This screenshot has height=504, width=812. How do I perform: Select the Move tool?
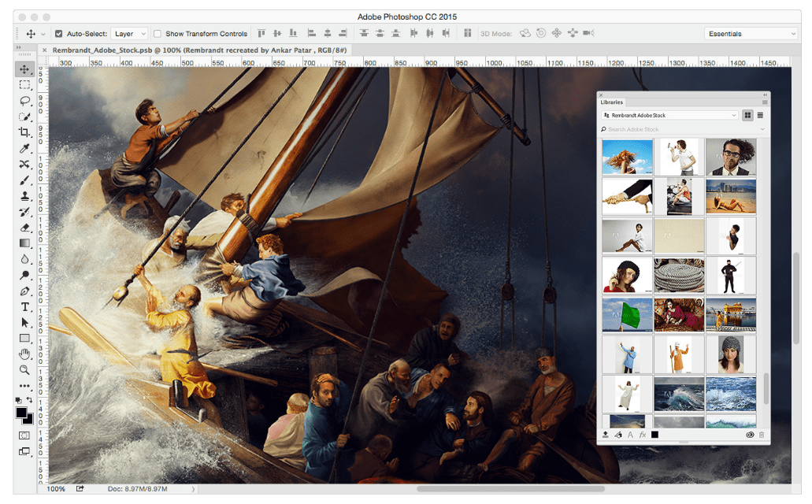26,69
